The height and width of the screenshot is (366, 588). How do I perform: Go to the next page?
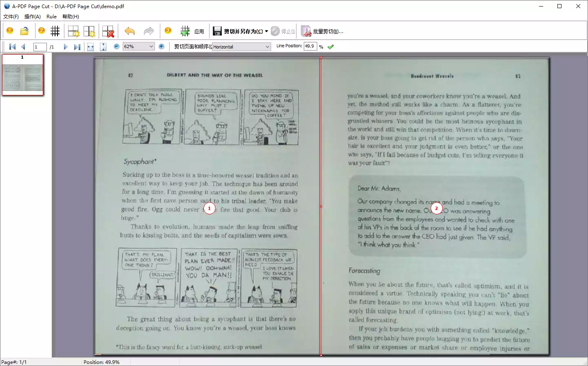point(65,46)
